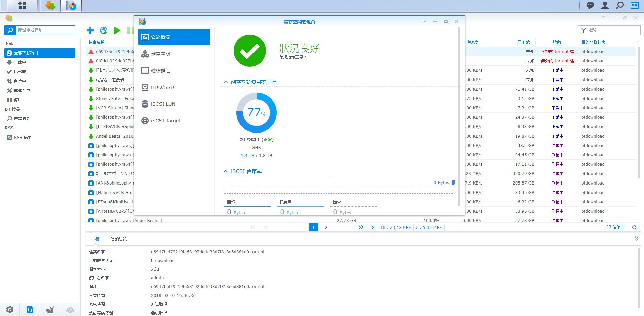Switch to the 傳輸資訊 detail tab
Viewport: 644px width, 316px height.
click(x=119, y=239)
